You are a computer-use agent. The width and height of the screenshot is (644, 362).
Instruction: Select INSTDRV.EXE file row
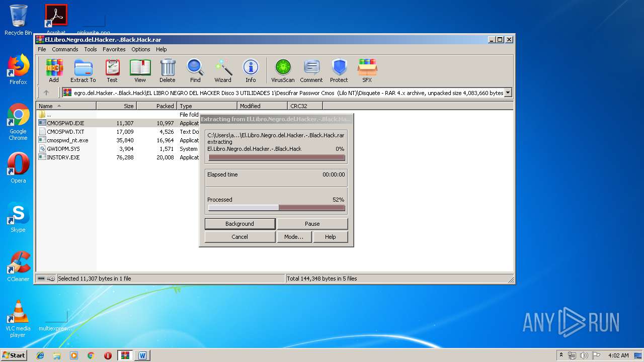118,157
